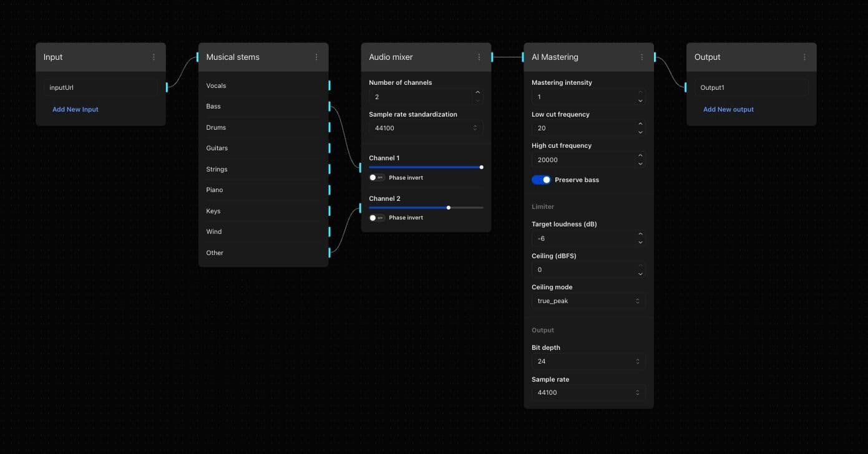The image size is (868, 454).
Task: Select the Guitars stem row
Action: coord(262,148)
